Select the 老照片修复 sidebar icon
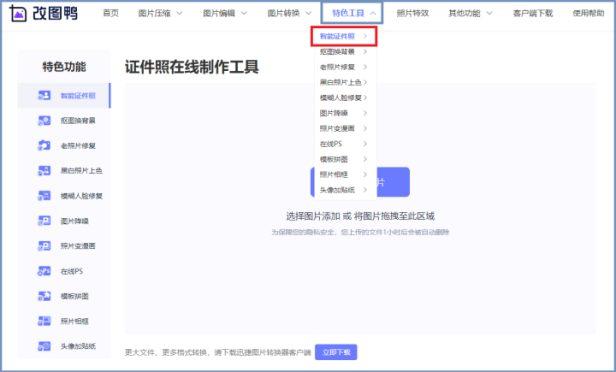Viewport: 616px width, 372px height. point(44,146)
